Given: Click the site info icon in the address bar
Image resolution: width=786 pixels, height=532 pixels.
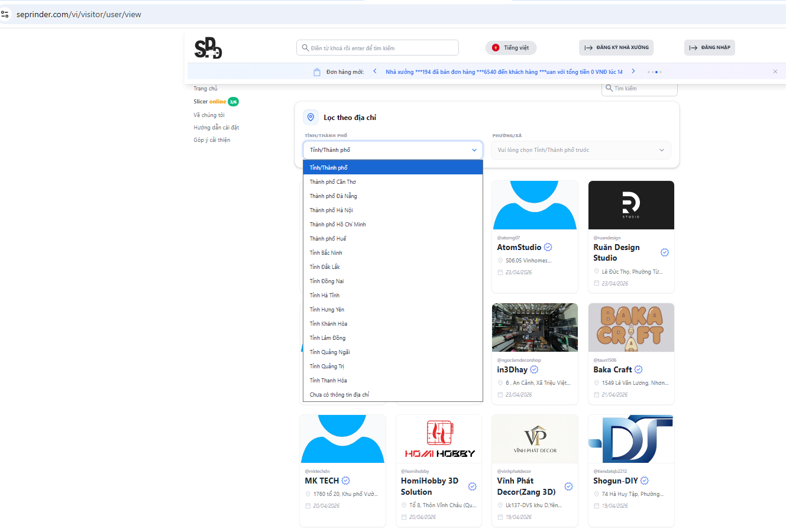Looking at the screenshot, I should click(x=5, y=14).
